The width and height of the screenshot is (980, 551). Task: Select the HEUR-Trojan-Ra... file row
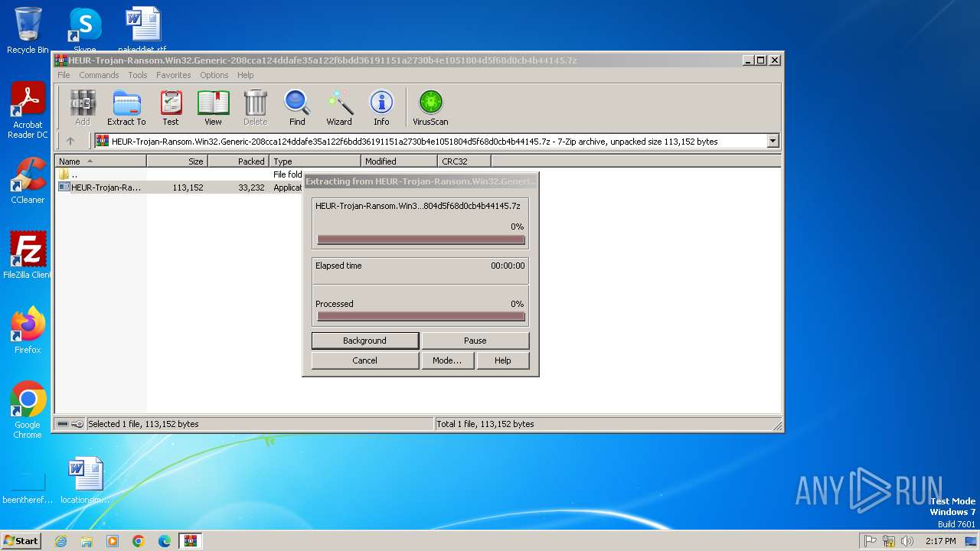pos(180,187)
